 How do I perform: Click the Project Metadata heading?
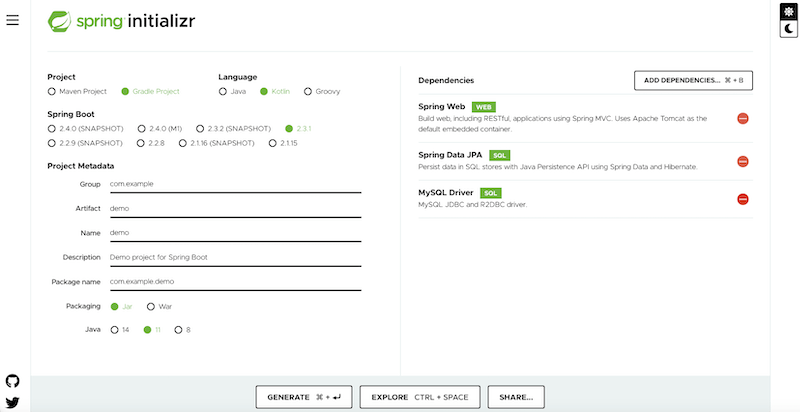[x=81, y=166]
